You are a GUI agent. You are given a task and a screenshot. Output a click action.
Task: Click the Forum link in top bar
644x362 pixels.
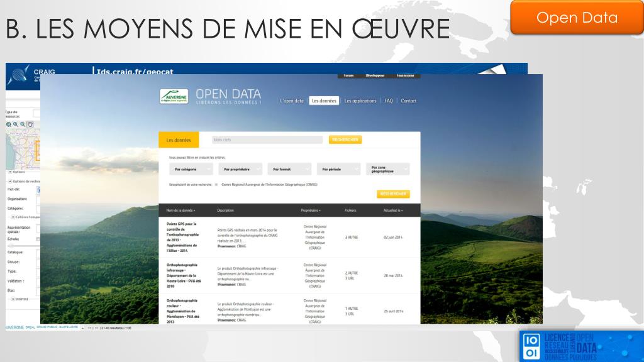pos(348,75)
